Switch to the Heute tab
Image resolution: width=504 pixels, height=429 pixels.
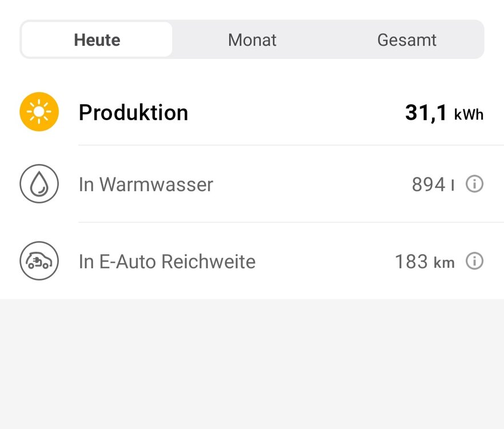tap(97, 39)
